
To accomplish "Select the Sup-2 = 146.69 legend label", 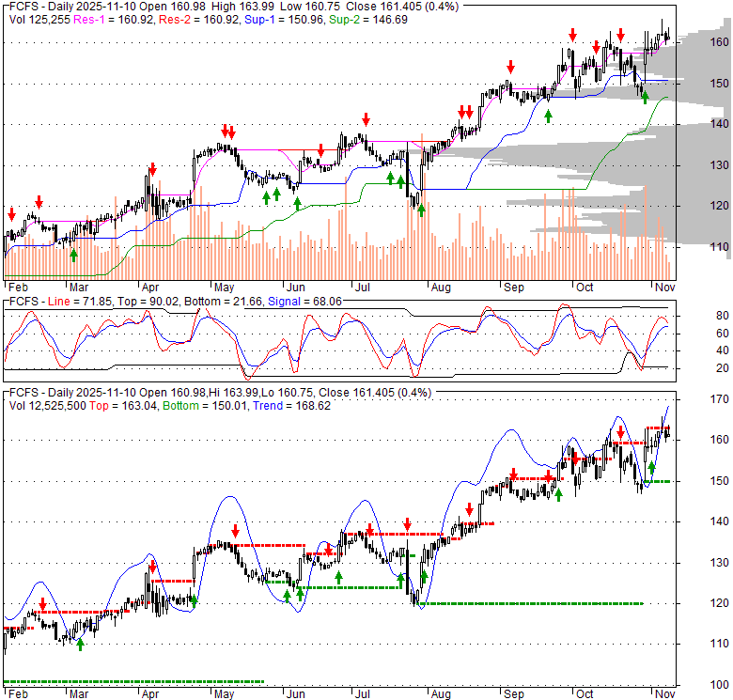I will click(367, 20).
